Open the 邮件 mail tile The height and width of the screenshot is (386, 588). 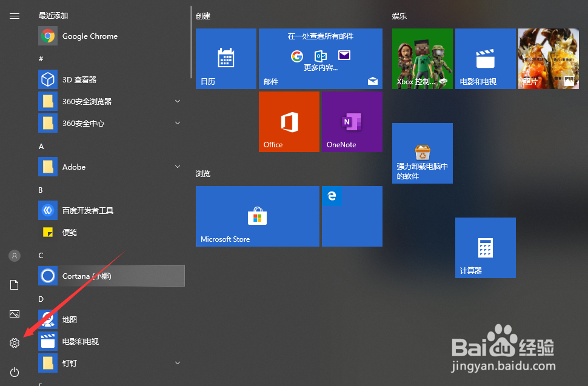(x=321, y=59)
